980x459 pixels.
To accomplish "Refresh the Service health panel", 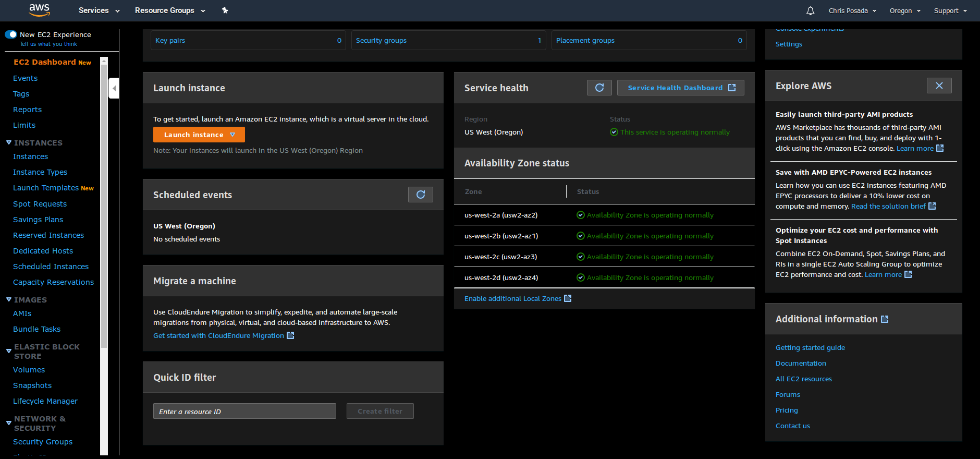I will point(599,88).
